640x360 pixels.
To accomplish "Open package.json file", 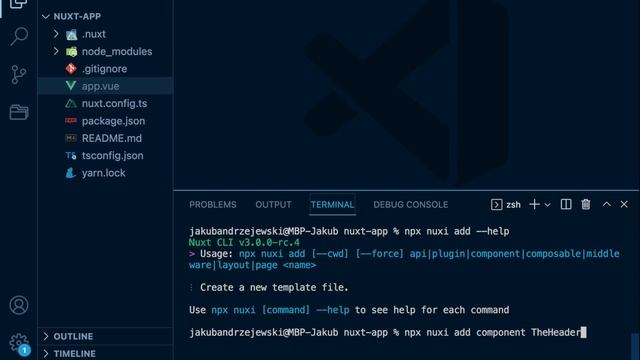I will click(113, 121).
